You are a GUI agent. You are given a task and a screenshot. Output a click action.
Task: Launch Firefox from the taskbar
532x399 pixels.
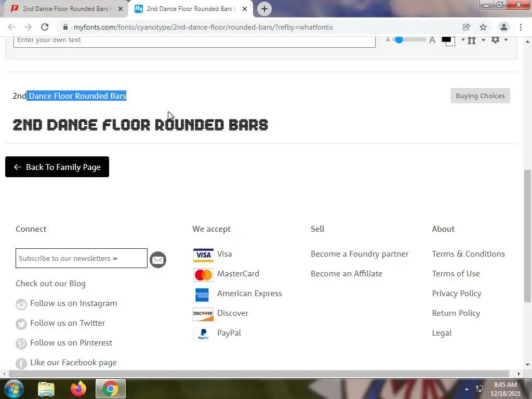[78, 389]
